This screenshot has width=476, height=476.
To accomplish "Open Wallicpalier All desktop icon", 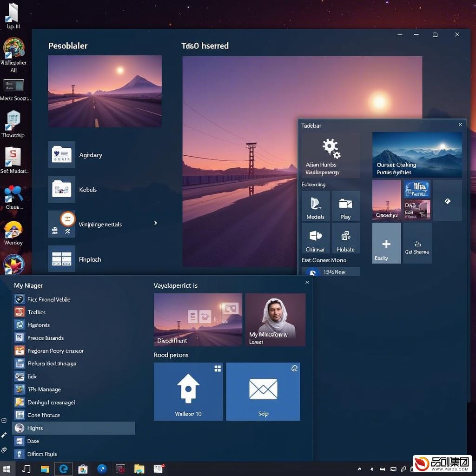I will (x=13, y=55).
